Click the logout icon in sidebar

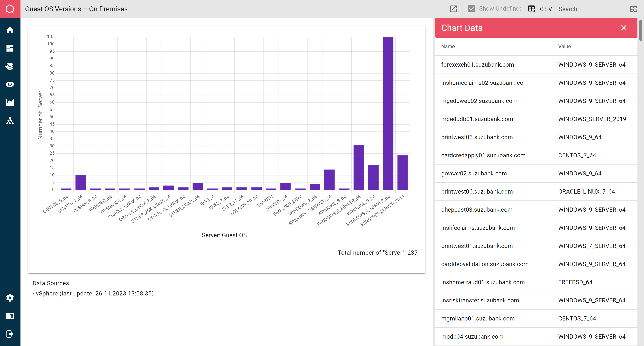pyautogui.click(x=10, y=334)
